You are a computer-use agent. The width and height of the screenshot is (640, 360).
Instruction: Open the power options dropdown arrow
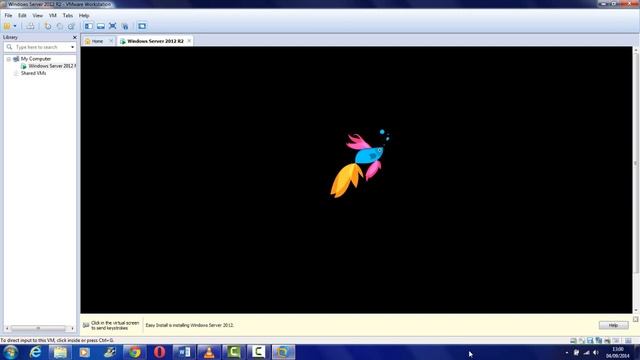(x=15, y=26)
